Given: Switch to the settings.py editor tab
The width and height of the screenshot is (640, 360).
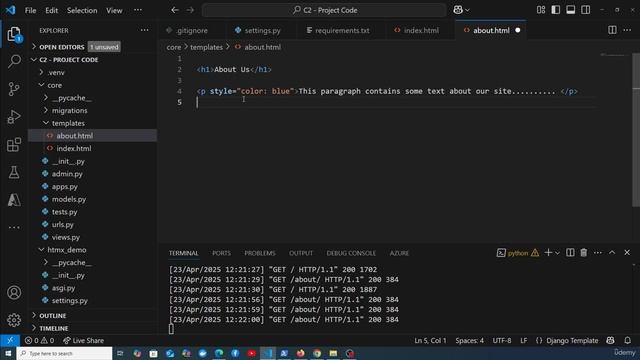Looking at the screenshot, I should pos(262,30).
